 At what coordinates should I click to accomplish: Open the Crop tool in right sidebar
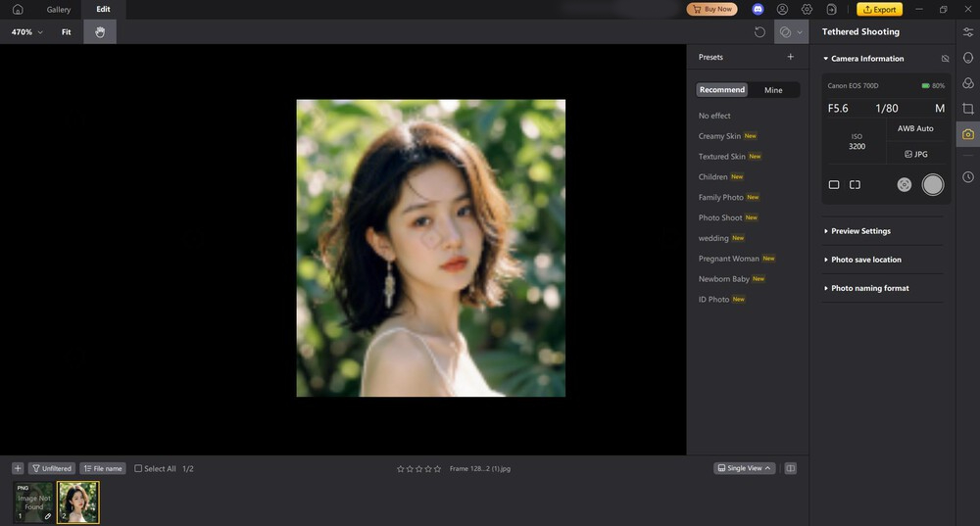pos(967,109)
